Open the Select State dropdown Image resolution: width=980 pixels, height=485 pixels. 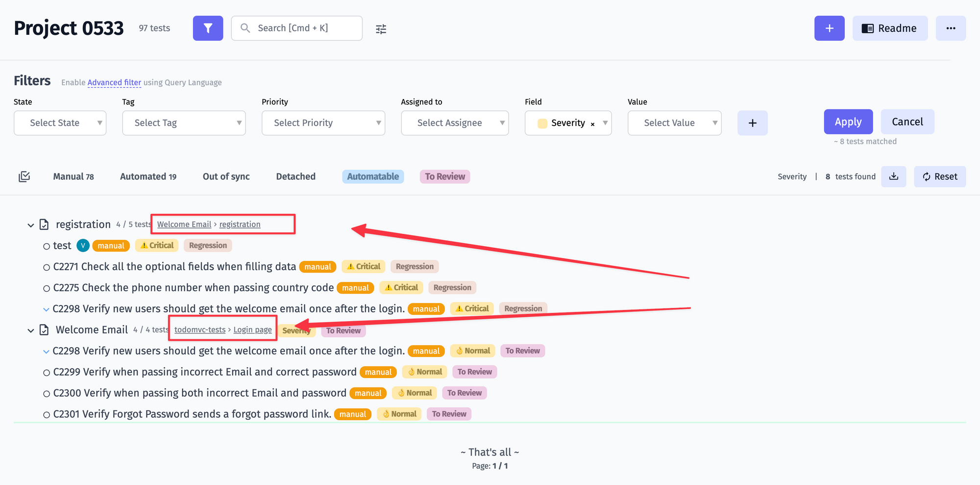60,123
